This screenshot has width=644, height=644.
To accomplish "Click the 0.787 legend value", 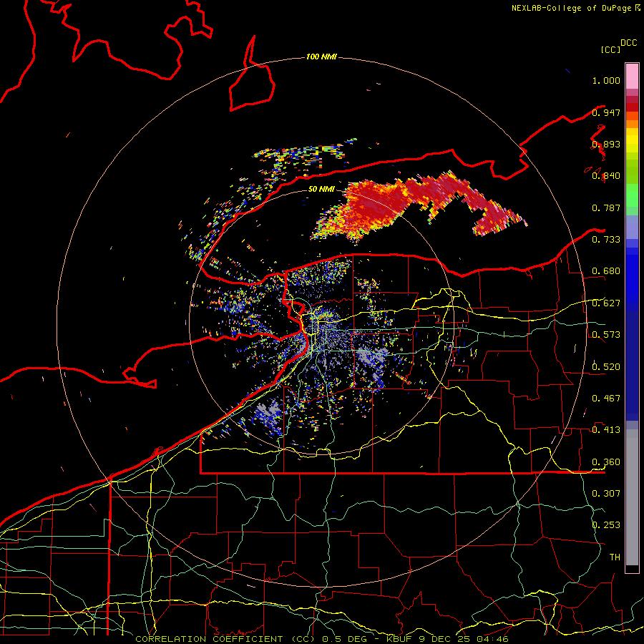I will 606,208.
